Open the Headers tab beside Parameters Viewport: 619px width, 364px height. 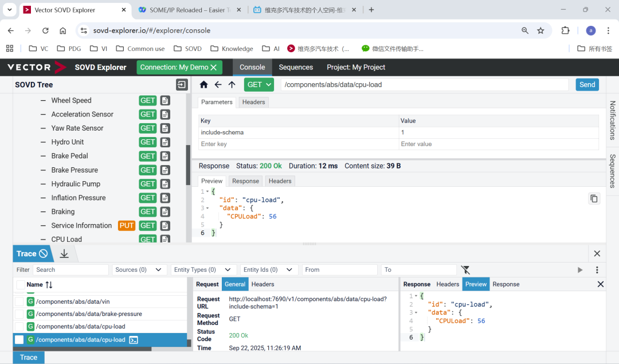coord(253,102)
